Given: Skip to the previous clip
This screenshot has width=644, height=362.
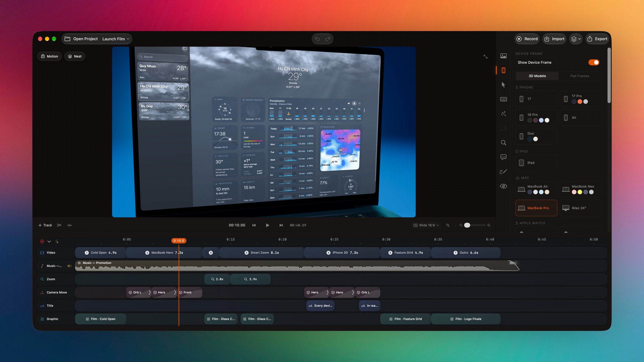Looking at the screenshot, I should 254,225.
